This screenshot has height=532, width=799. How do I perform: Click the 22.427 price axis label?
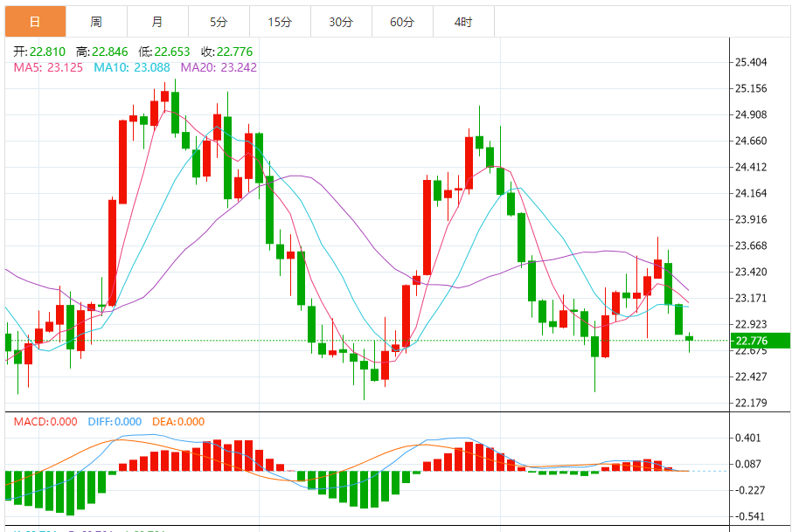coord(751,377)
